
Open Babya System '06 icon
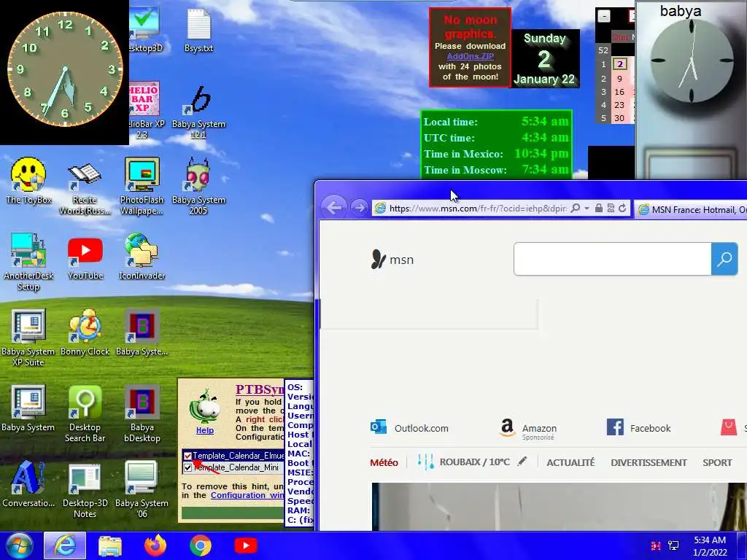pyautogui.click(x=142, y=489)
